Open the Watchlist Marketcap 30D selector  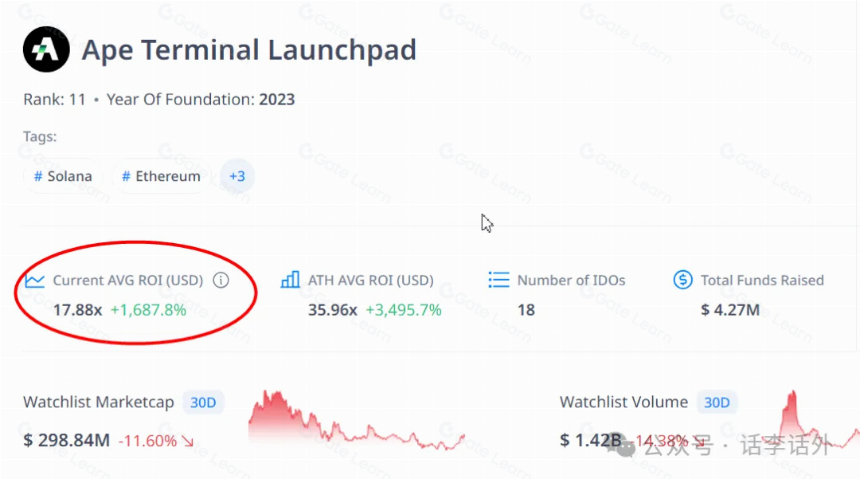pyautogui.click(x=203, y=403)
